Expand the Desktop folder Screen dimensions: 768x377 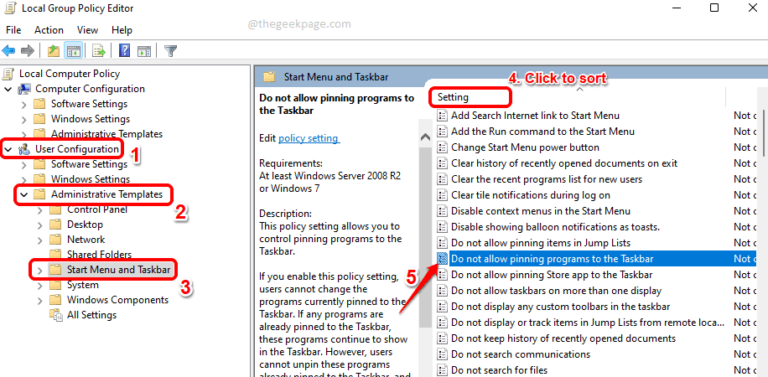(40, 225)
